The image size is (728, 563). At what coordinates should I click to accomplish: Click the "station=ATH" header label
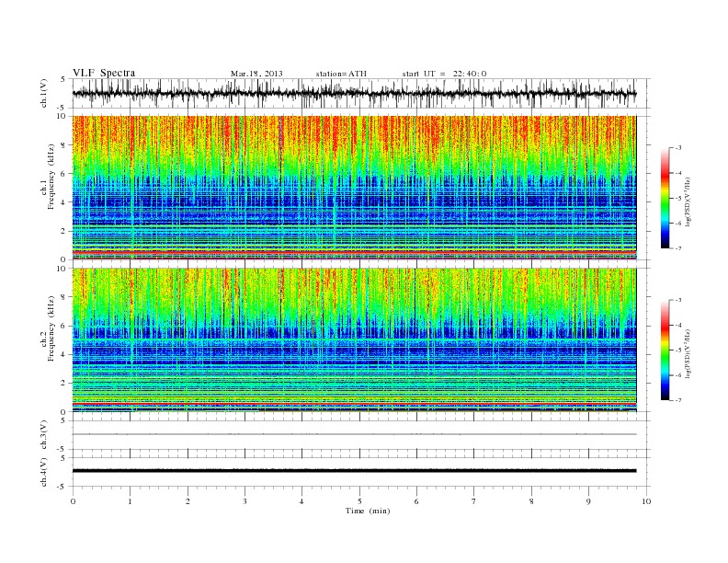[341, 74]
